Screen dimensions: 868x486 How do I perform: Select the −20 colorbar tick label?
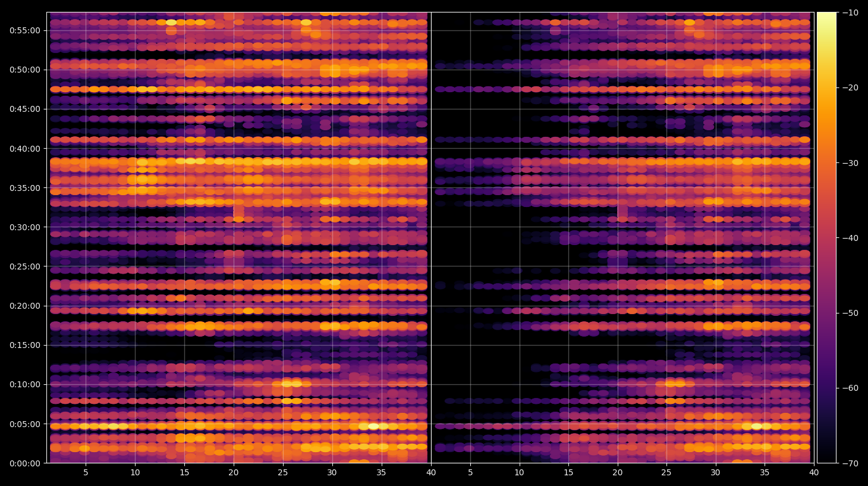point(850,87)
